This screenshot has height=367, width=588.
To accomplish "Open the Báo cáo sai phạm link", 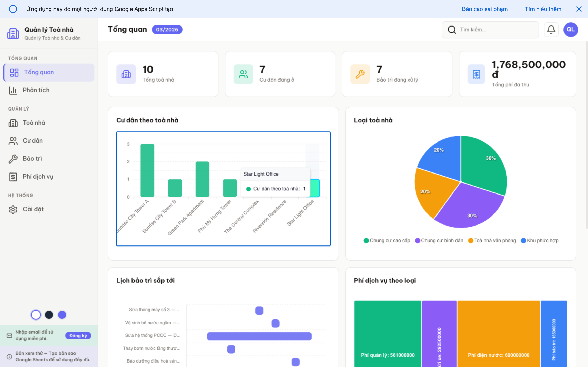I will 484,9.
